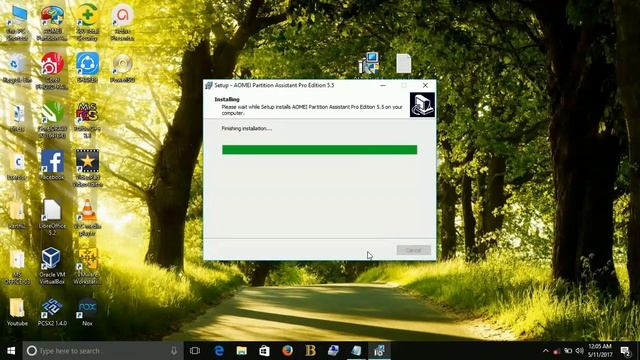The height and width of the screenshot is (360, 640).
Task: Open the installer icon above the setup window
Action: click(369, 63)
